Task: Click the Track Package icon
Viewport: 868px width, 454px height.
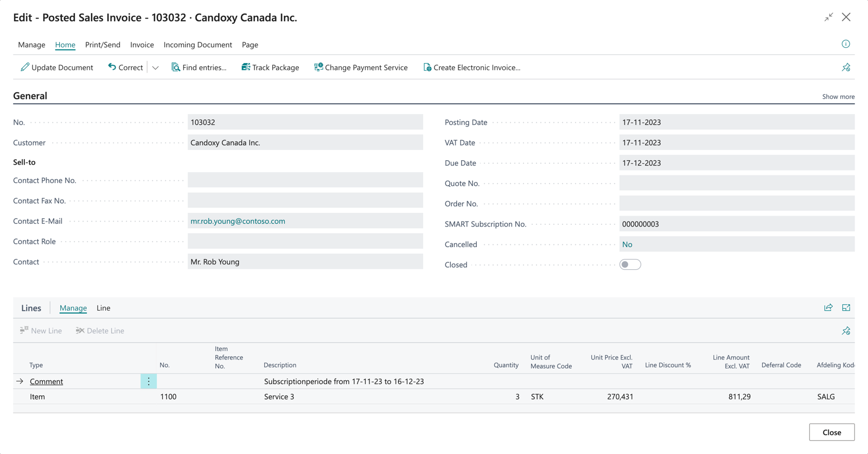Action: coord(246,67)
